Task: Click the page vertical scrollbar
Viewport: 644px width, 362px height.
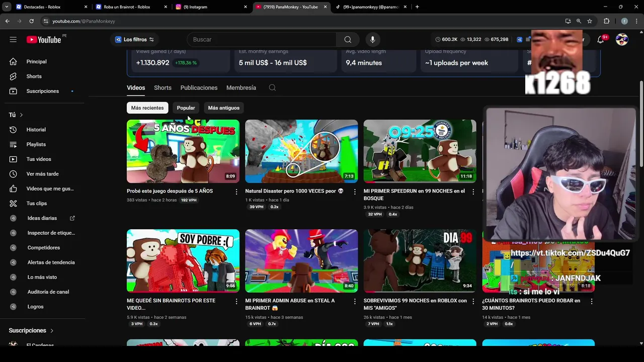Action: (641, 124)
